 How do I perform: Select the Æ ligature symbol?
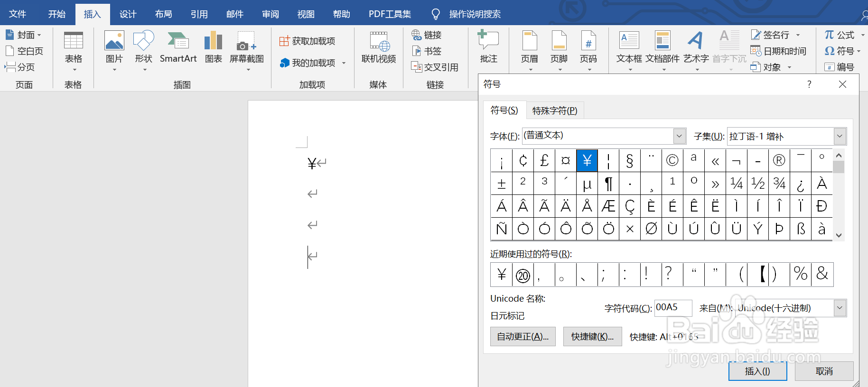[608, 206]
